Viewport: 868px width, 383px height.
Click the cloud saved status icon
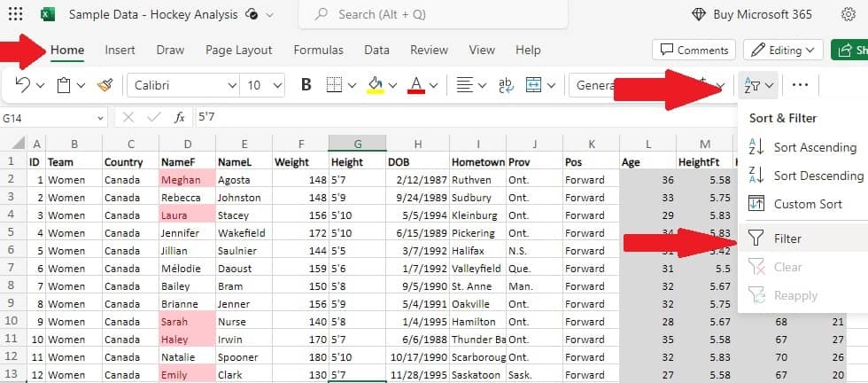coord(252,14)
